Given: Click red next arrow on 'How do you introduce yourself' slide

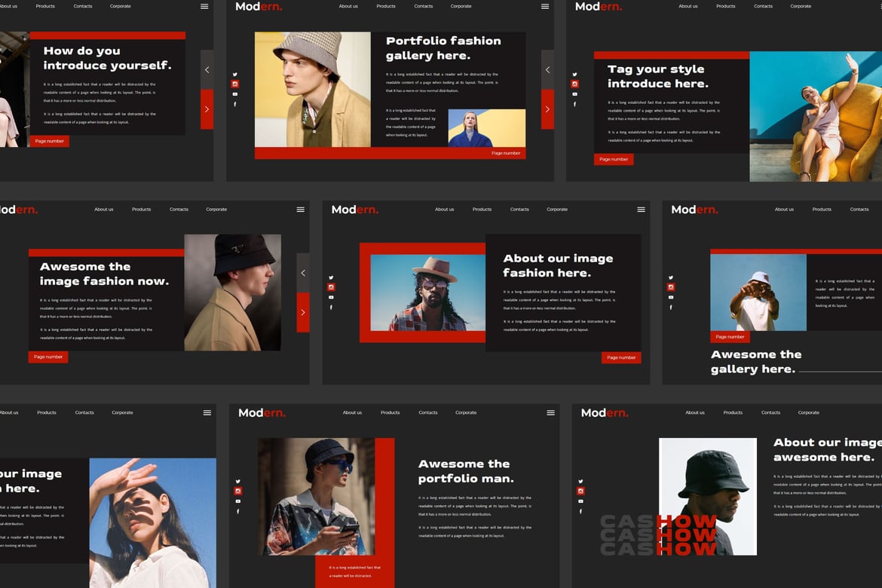Looking at the screenshot, I should (x=207, y=109).
